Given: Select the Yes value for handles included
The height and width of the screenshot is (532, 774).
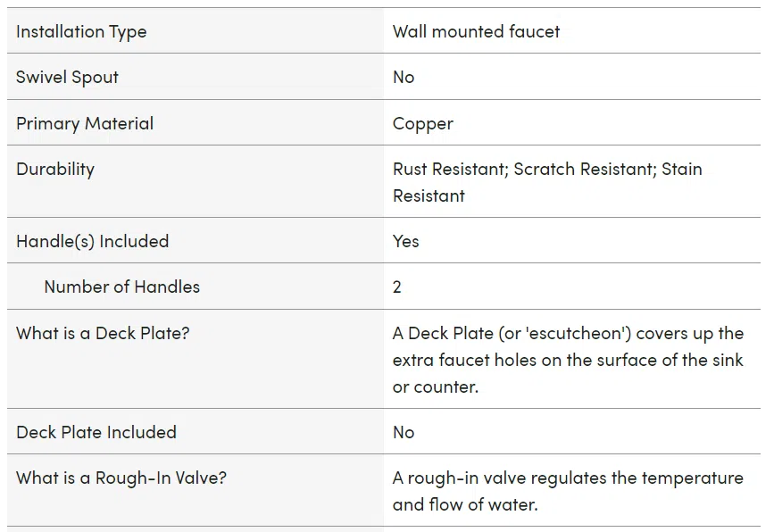Looking at the screenshot, I should click(x=406, y=241).
